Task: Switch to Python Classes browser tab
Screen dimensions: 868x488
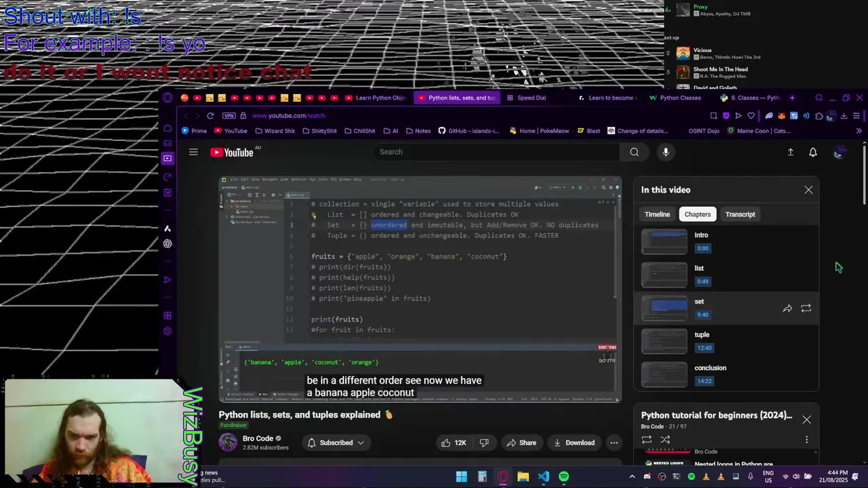Action: 675,98
